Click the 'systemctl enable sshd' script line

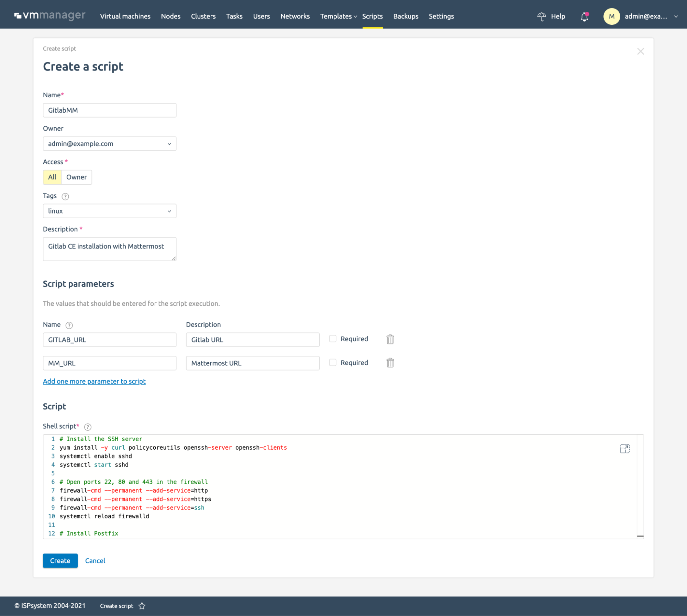click(x=96, y=456)
